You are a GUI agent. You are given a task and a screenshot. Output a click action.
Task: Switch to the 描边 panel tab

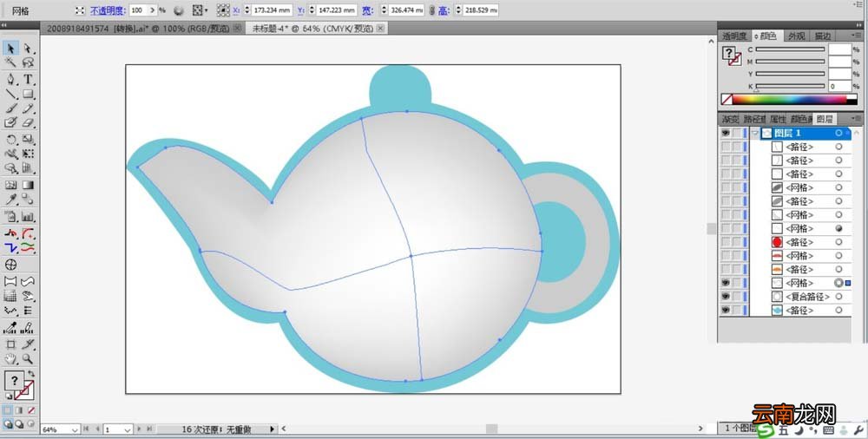coord(822,36)
